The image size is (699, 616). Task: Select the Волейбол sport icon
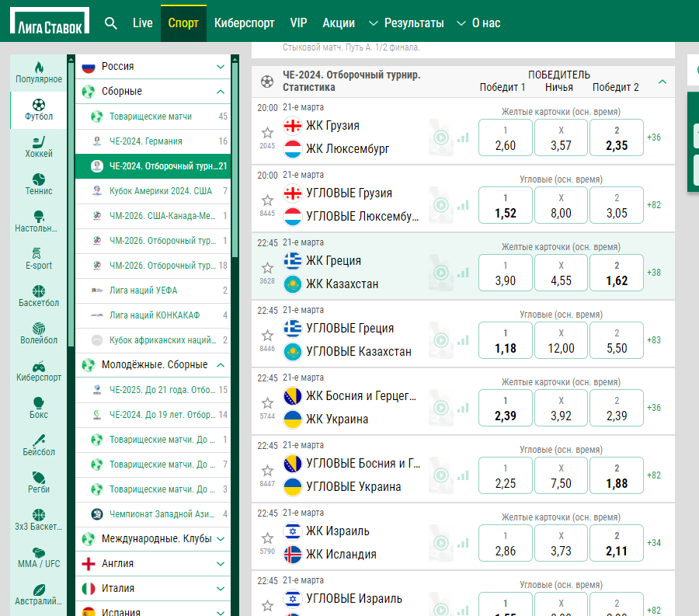pos(39,329)
